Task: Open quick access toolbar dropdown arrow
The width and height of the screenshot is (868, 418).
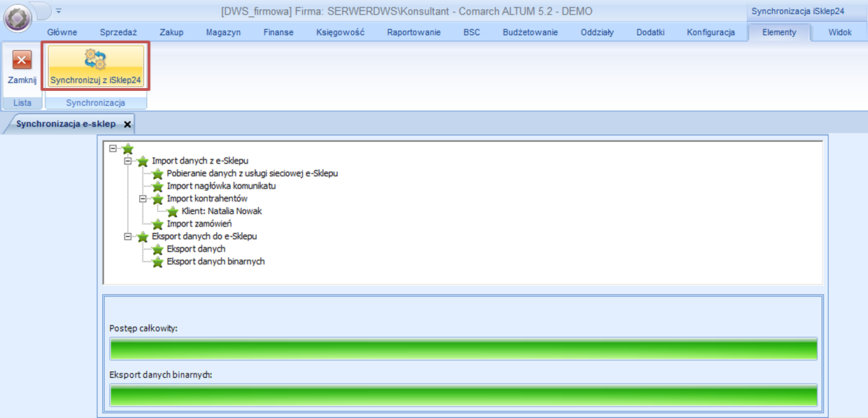Action: tap(59, 11)
